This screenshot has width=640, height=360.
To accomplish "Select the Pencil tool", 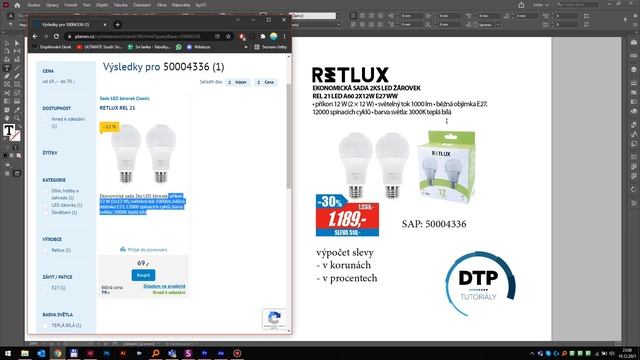I will 17,76.
